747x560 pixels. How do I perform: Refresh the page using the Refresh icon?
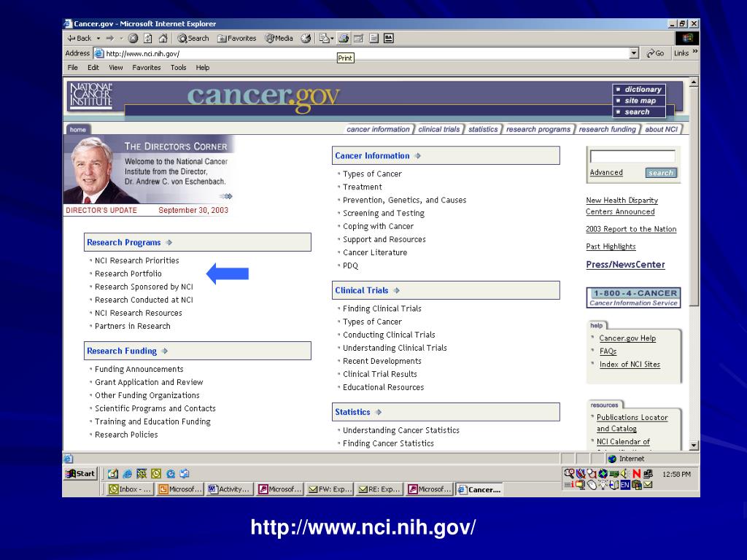148,38
